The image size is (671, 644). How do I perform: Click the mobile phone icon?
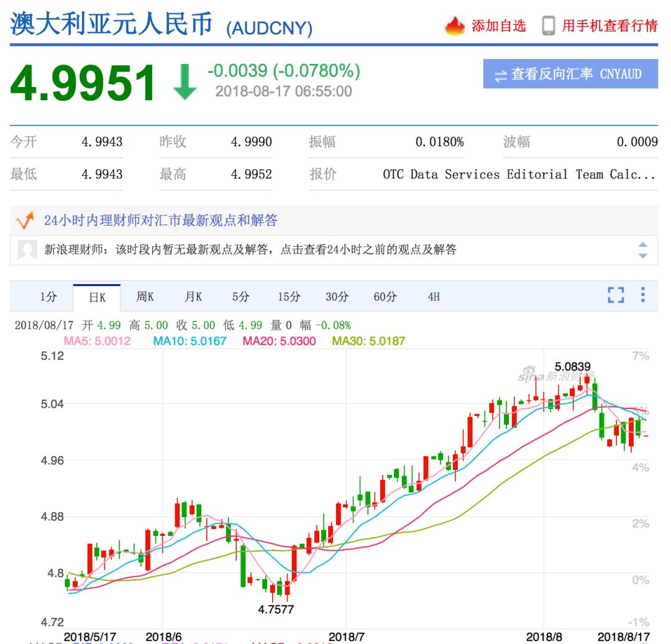(548, 25)
